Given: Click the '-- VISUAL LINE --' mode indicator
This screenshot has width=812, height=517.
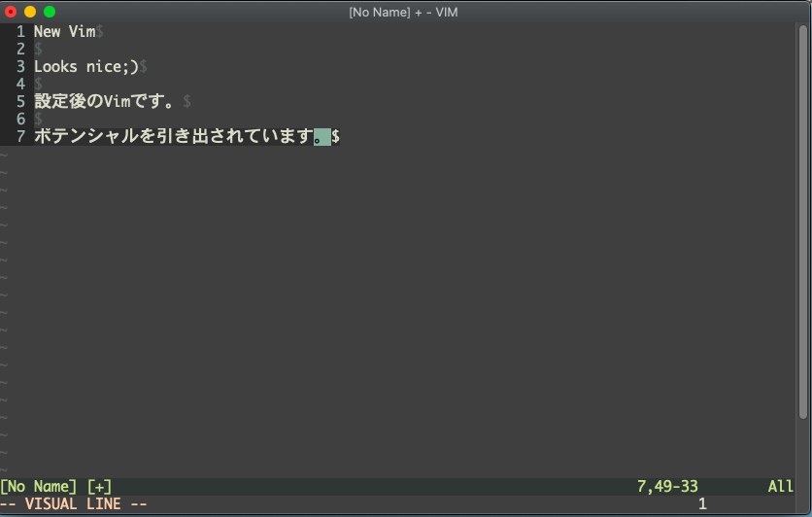Looking at the screenshot, I should pos(74,504).
